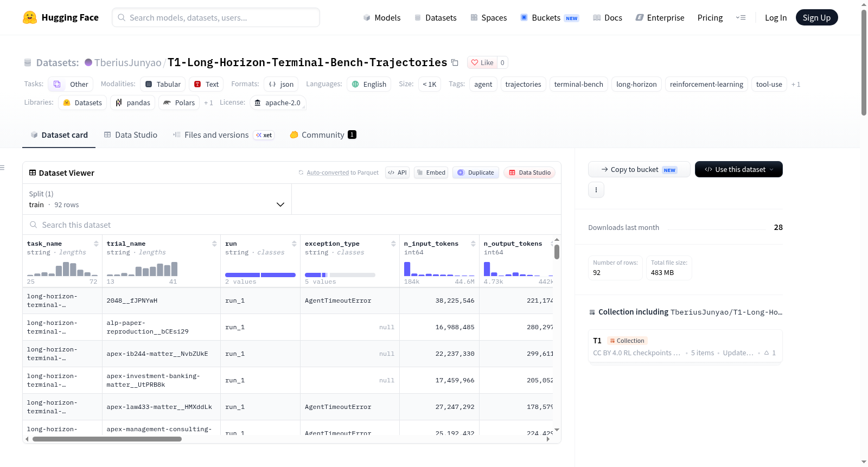This screenshot has height=467, width=868.
Task: Click the API button in Dataset Viewer
Action: 397,172
